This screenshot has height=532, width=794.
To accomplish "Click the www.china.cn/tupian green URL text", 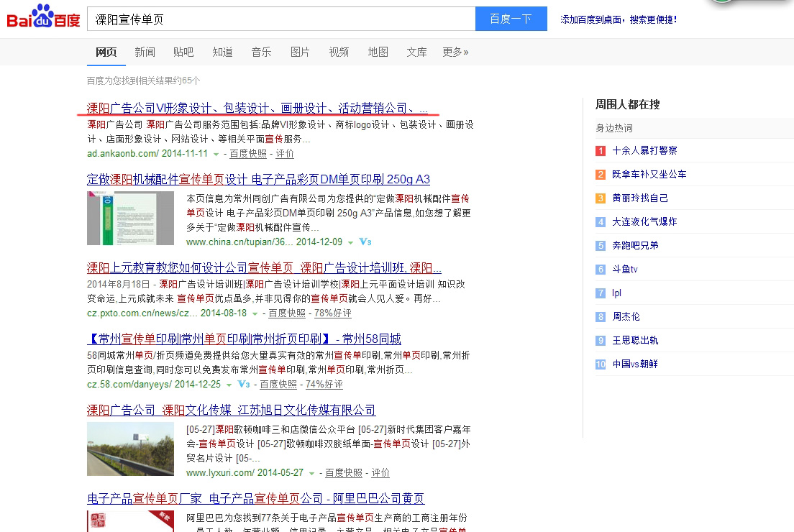I will pyautogui.click(x=265, y=242).
